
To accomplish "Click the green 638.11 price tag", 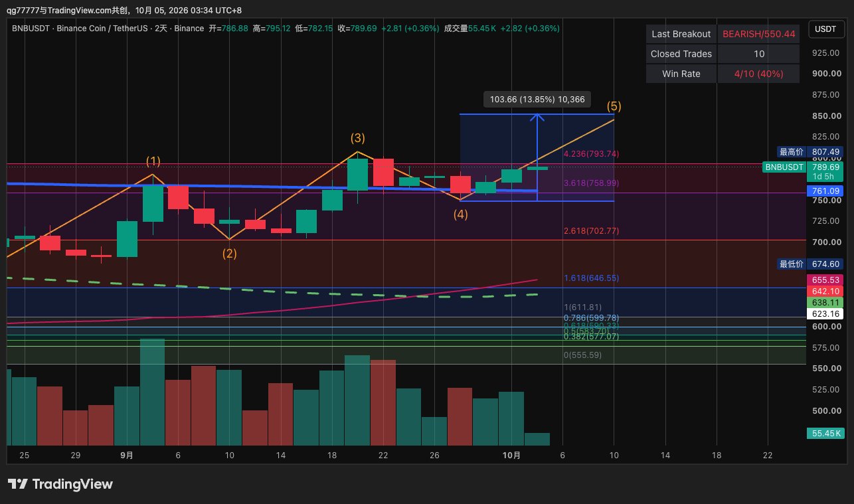I will (825, 302).
